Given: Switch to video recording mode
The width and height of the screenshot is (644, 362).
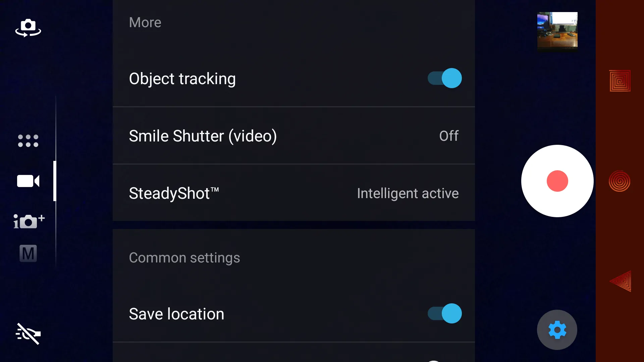Looking at the screenshot, I should coord(28,181).
